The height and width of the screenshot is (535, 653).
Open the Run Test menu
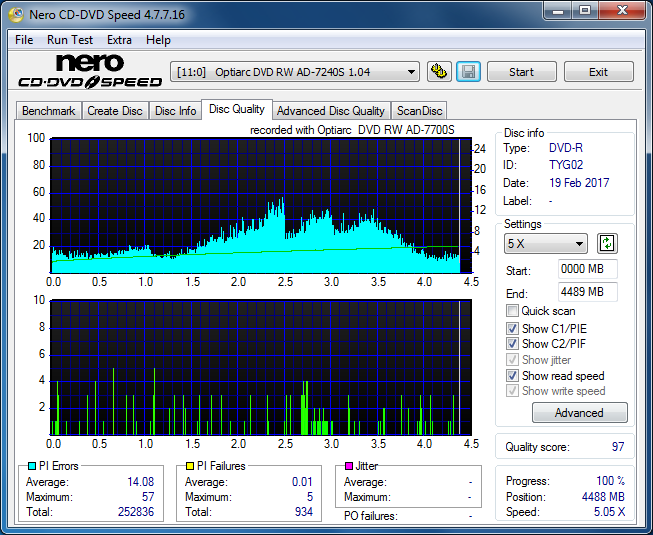tap(70, 40)
